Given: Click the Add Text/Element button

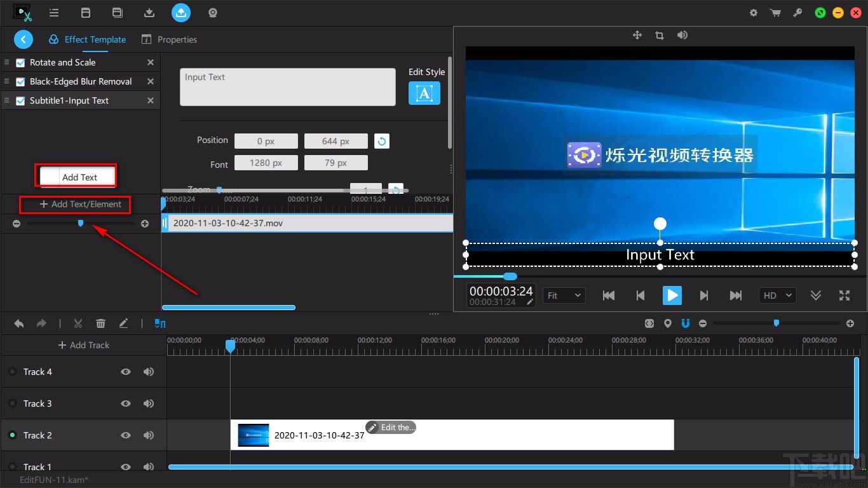Looking at the screenshot, I should (x=80, y=204).
